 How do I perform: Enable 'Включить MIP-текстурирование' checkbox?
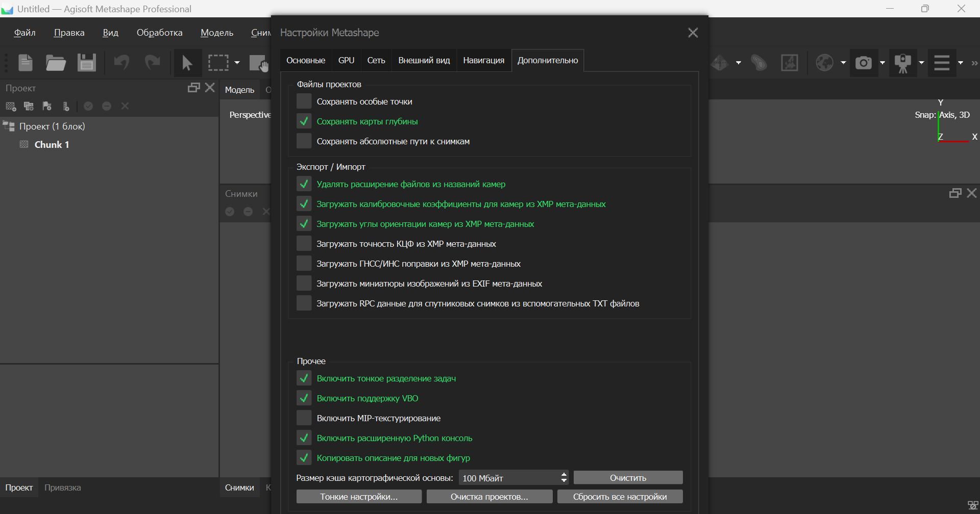click(304, 418)
